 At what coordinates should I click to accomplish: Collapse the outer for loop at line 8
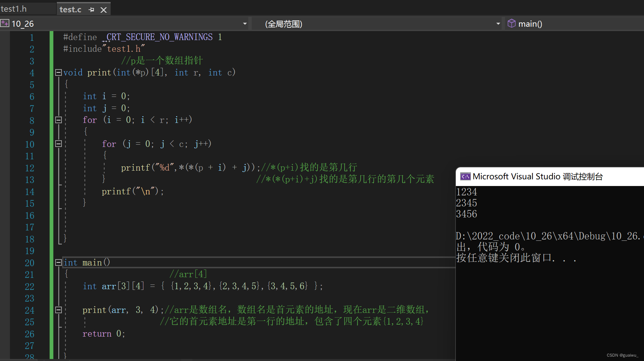[58, 120]
